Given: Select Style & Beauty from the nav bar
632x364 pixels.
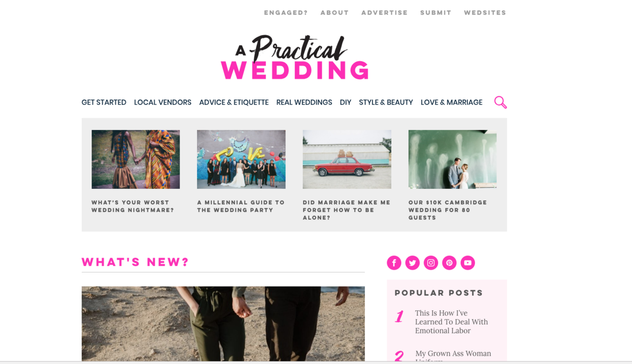Looking at the screenshot, I should (386, 103).
